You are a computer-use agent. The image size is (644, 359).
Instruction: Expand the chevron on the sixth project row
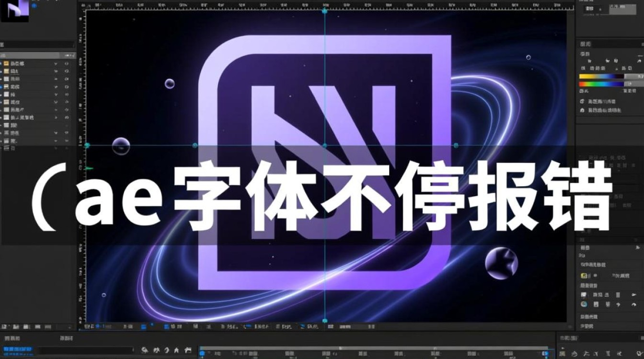pyautogui.click(x=56, y=102)
